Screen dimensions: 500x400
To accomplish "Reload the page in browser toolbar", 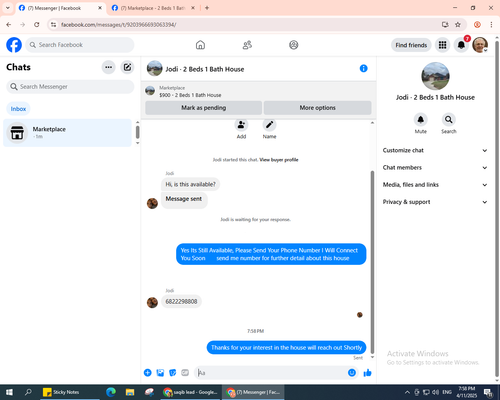I will 37,25.
